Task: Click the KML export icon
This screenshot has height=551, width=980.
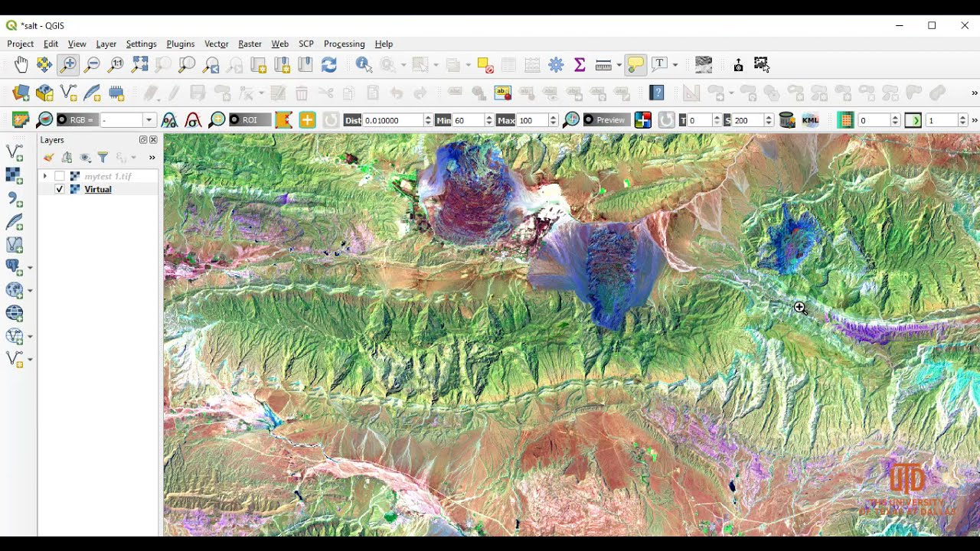Action: point(811,120)
